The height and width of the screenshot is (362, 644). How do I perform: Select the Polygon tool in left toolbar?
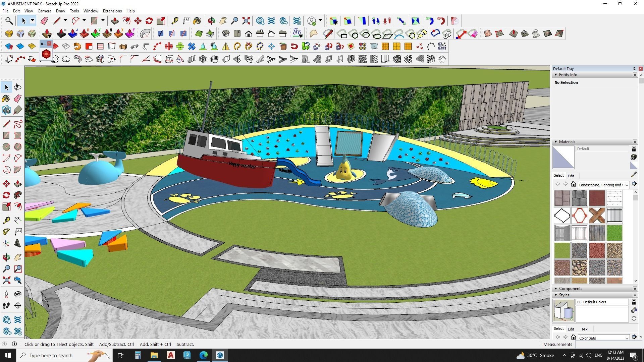18,147
